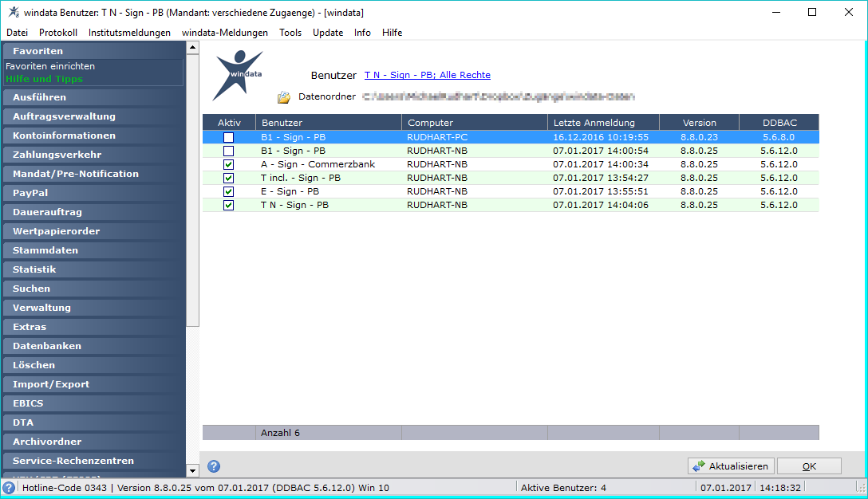Image resolution: width=868 pixels, height=499 pixels.
Task: Open the Kontoinformationen sidebar section
Action: point(94,136)
